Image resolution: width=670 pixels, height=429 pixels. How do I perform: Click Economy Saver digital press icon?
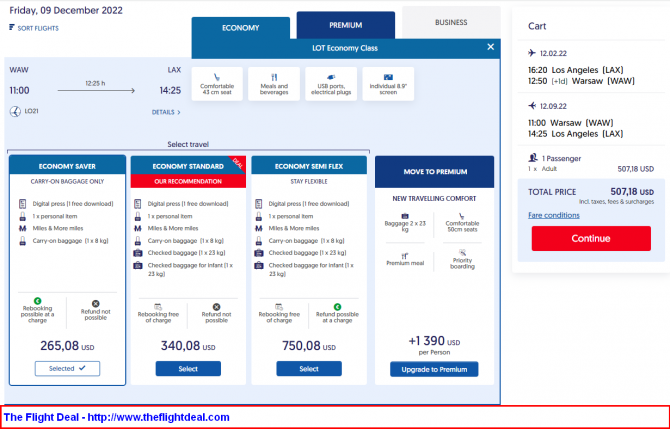coord(23,204)
